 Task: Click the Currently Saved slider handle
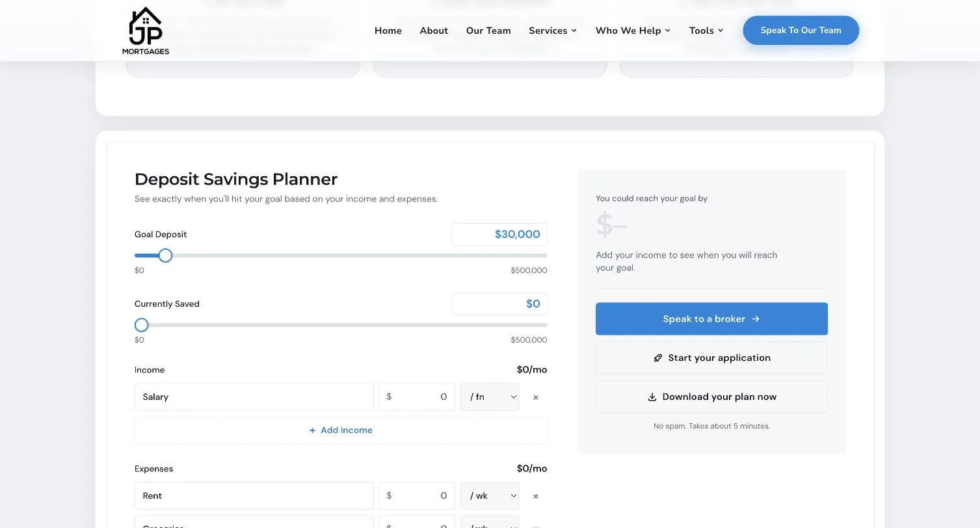point(141,325)
